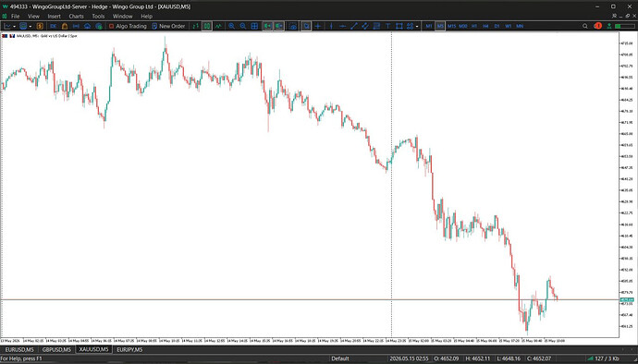This screenshot has width=638, height=364.
Task: Click the chart screenshot camera icon
Action: [293, 26]
